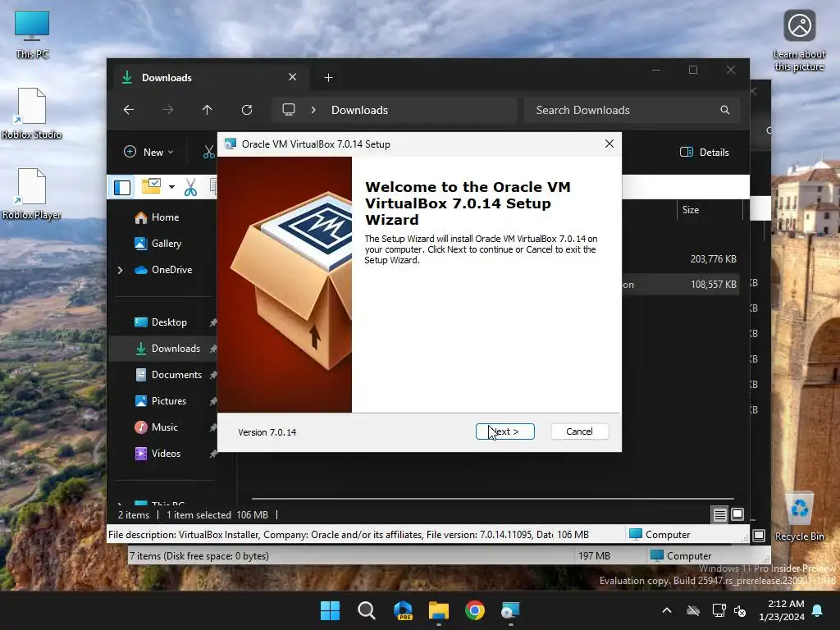Toggle the Details pane

(x=705, y=152)
